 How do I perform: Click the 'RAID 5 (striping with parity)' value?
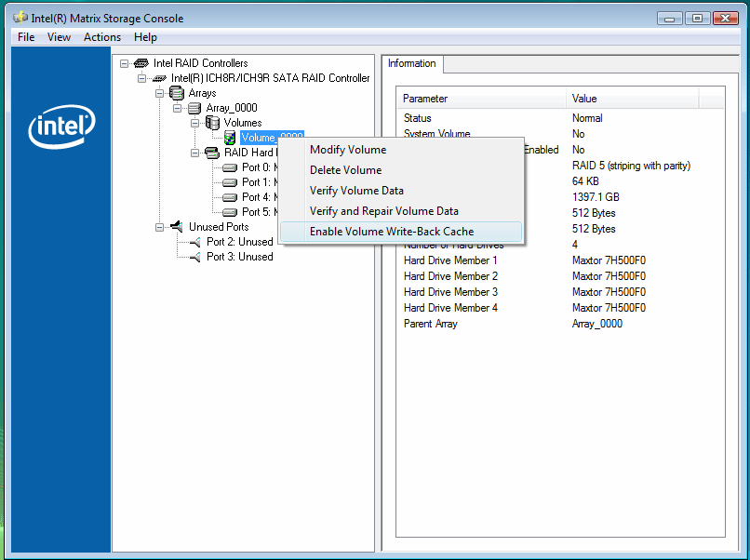[x=632, y=166]
